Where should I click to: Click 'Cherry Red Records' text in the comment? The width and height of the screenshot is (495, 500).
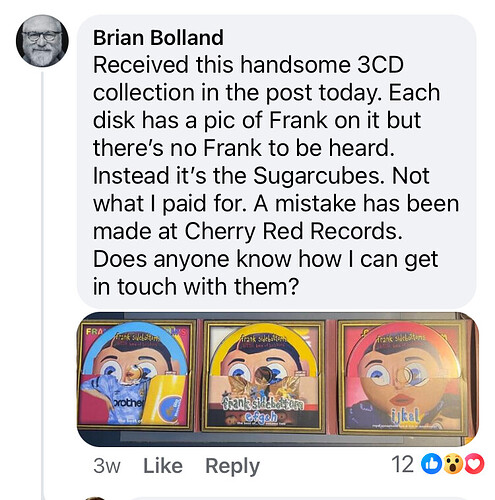tap(293, 231)
